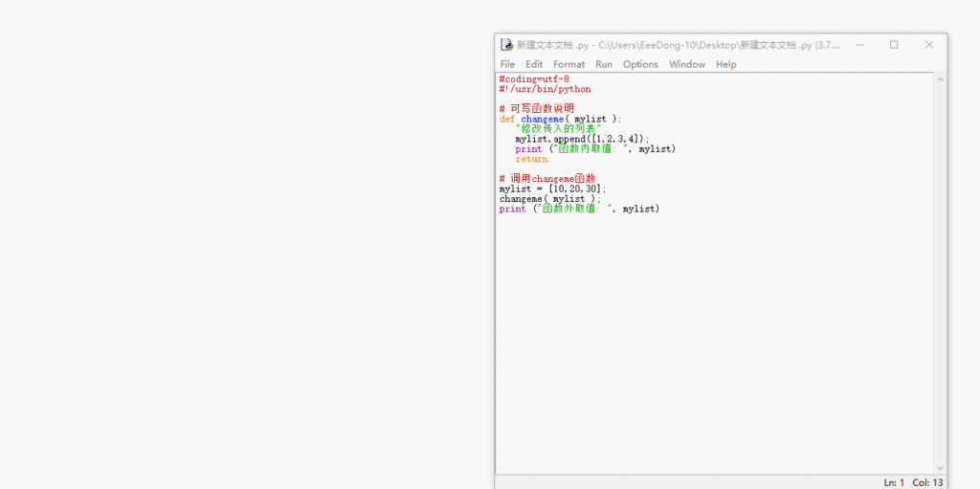The width and height of the screenshot is (980, 489).
Task: Open the File menu
Action: (507, 64)
